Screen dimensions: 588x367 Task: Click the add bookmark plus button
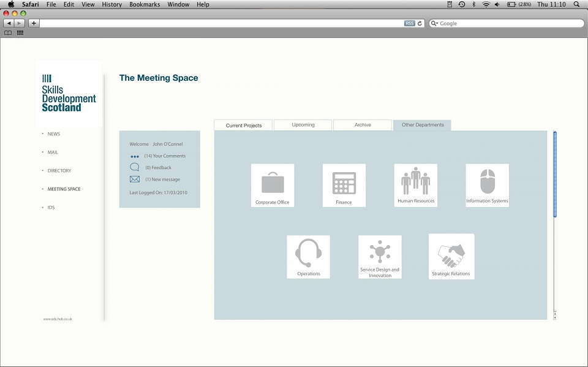tap(34, 23)
